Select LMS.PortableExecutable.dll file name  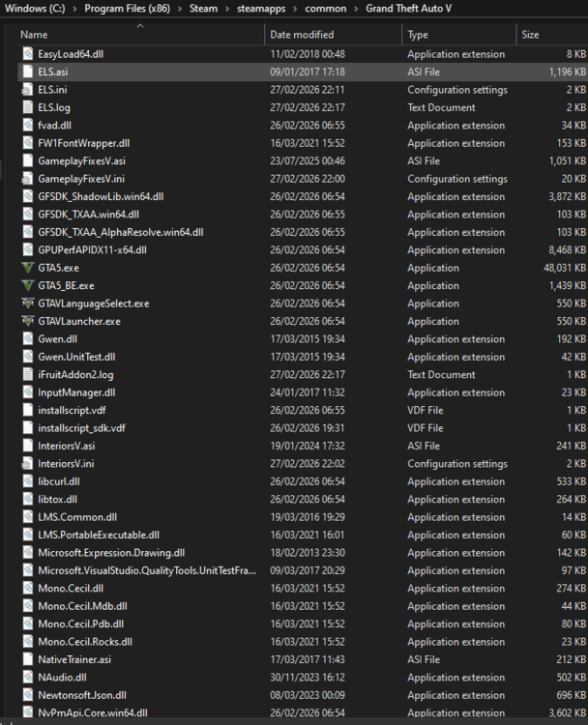(x=99, y=535)
